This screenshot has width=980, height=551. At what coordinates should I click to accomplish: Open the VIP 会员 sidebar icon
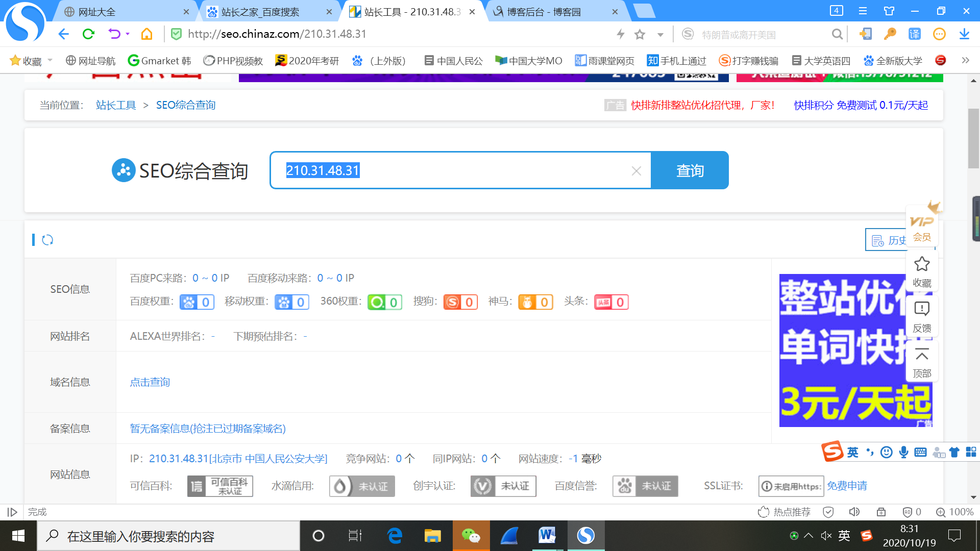[921, 228]
